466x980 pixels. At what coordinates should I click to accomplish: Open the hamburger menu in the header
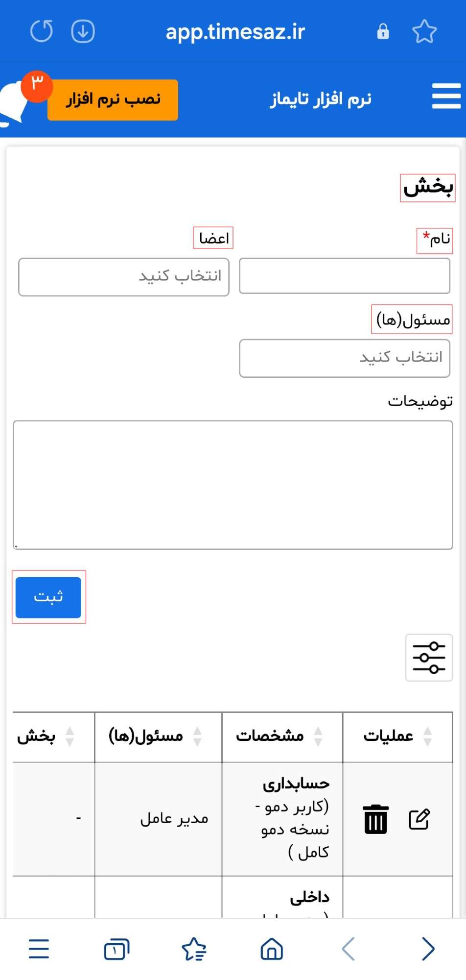446,96
